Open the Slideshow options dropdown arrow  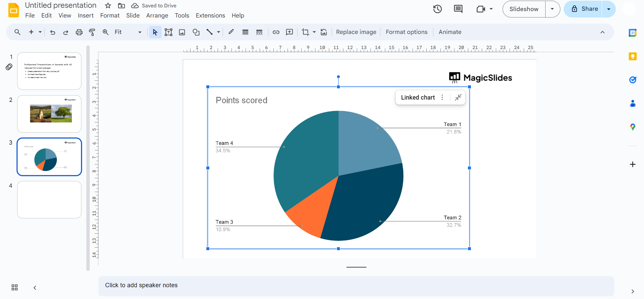(552, 9)
